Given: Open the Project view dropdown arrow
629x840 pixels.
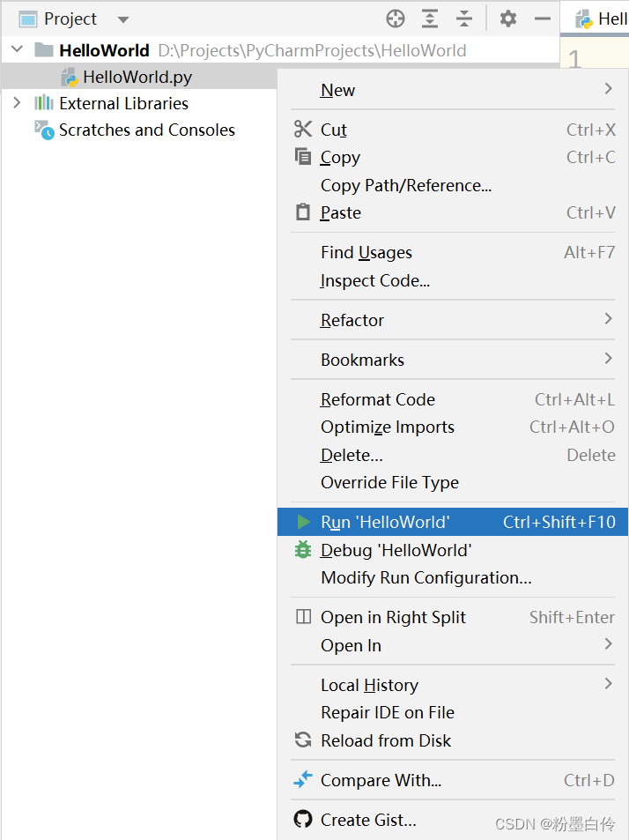Looking at the screenshot, I should tap(123, 19).
